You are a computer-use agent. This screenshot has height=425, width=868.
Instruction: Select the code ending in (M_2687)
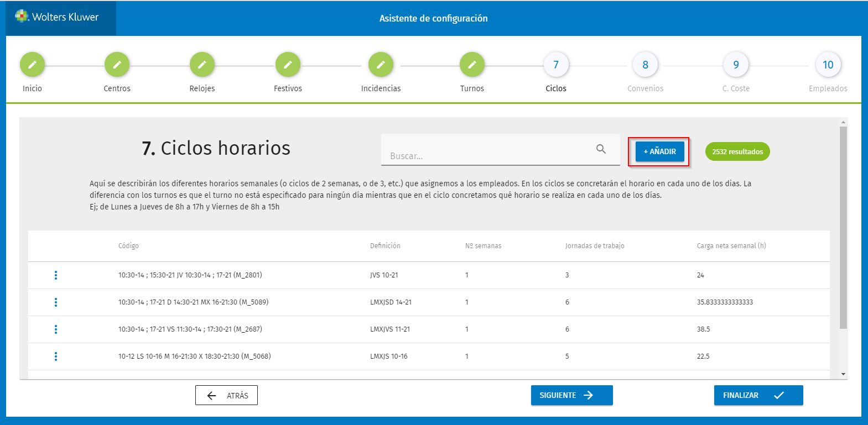click(190, 329)
